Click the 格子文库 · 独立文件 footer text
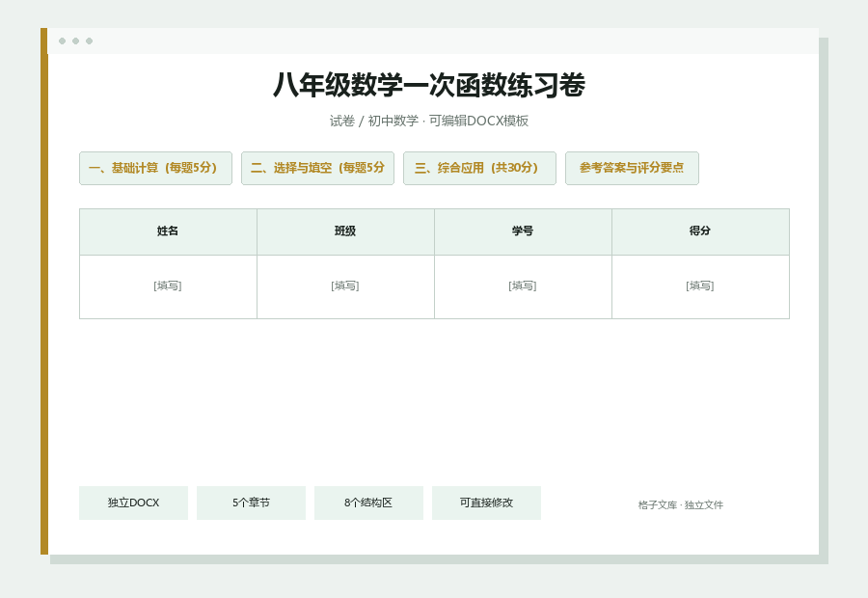 pos(680,505)
